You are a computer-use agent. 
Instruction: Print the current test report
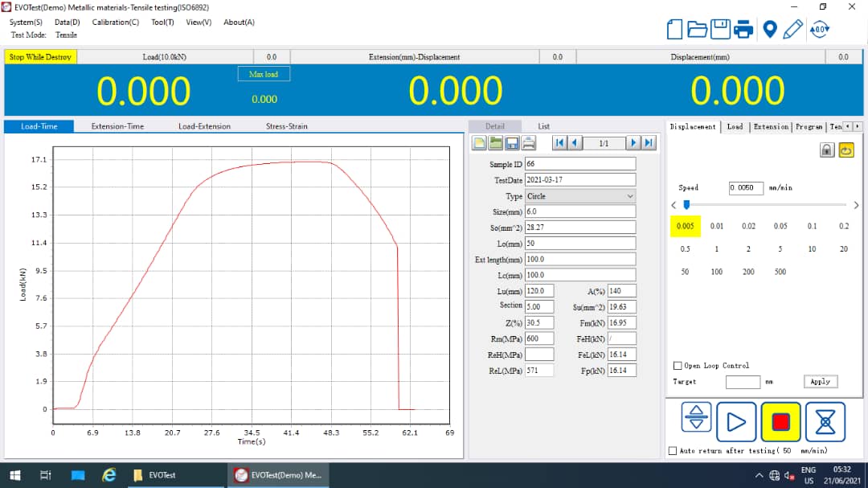(x=743, y=29)
